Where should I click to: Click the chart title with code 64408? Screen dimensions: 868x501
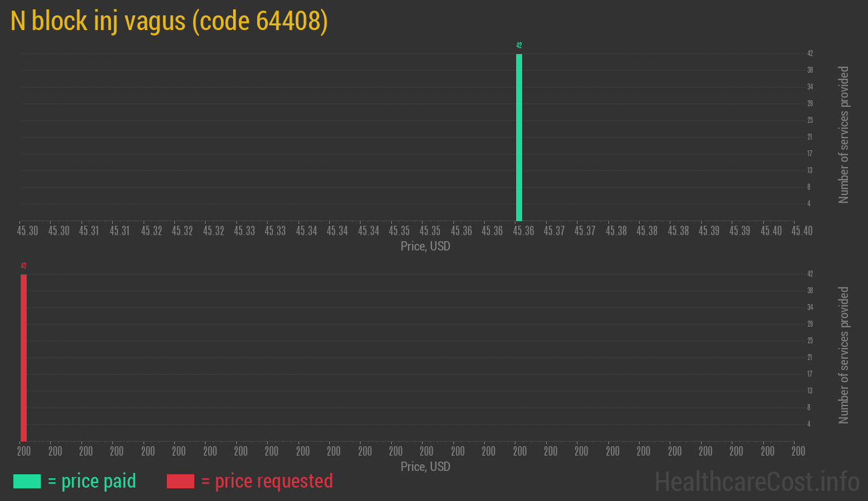(169, 21)
